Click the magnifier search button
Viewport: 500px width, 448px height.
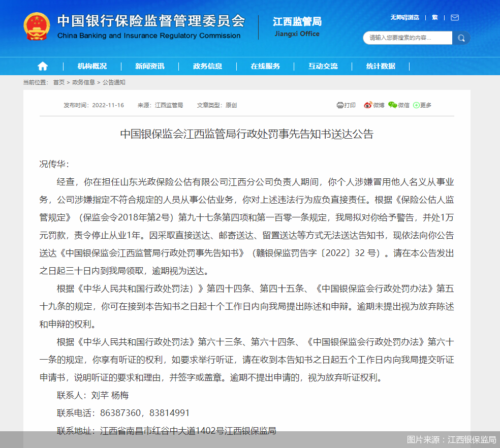click(461, 38)
